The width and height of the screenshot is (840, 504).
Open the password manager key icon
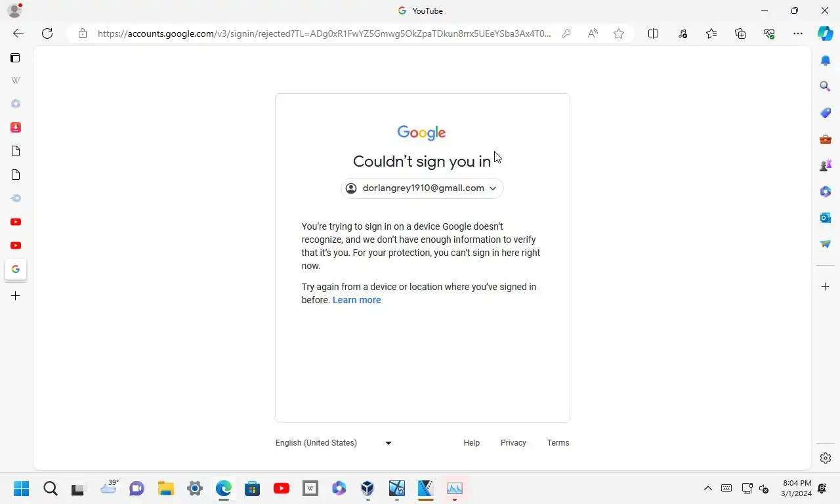[x=566, y=33]
